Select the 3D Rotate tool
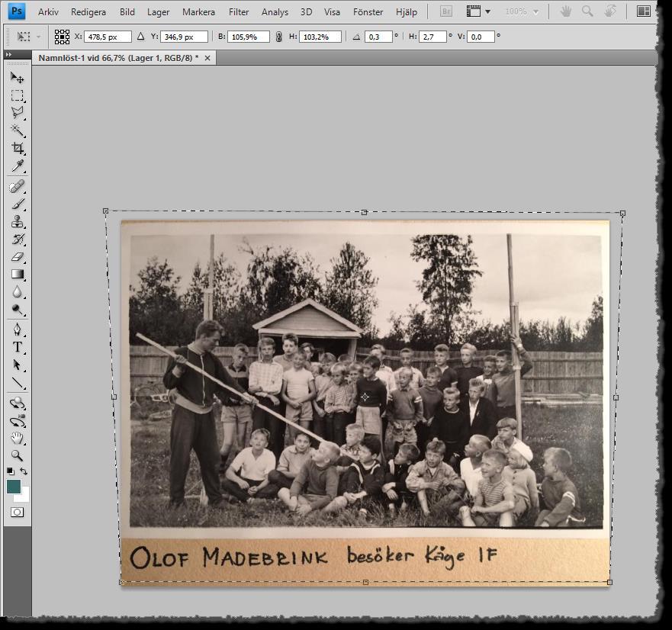Image resolution: width=672 pixels, height=630 pixels. click(x=17, y=403)
